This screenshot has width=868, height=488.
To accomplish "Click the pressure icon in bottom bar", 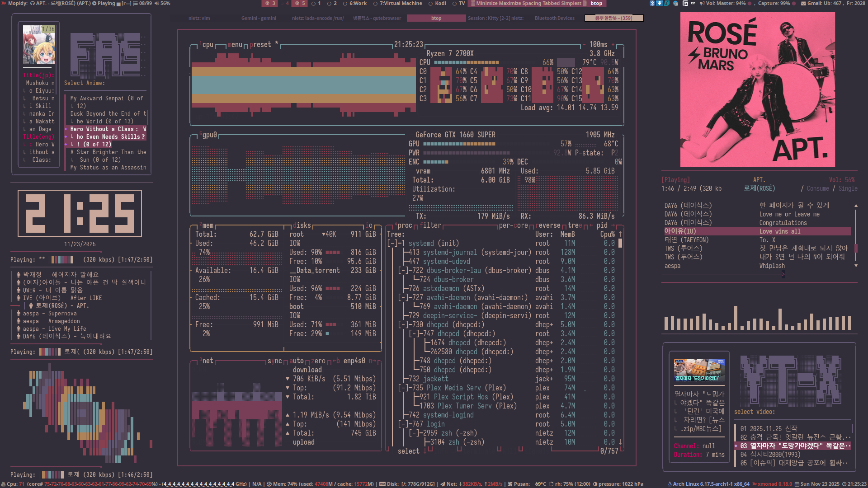I will coord(595,484).
